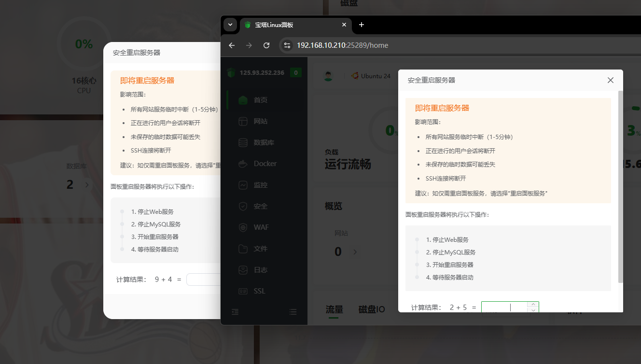Click '2. 停止MySQL服务' step in front dialog
Image resolution: width=641 pixels, height=364 pixels.
(x=451, y=252)
